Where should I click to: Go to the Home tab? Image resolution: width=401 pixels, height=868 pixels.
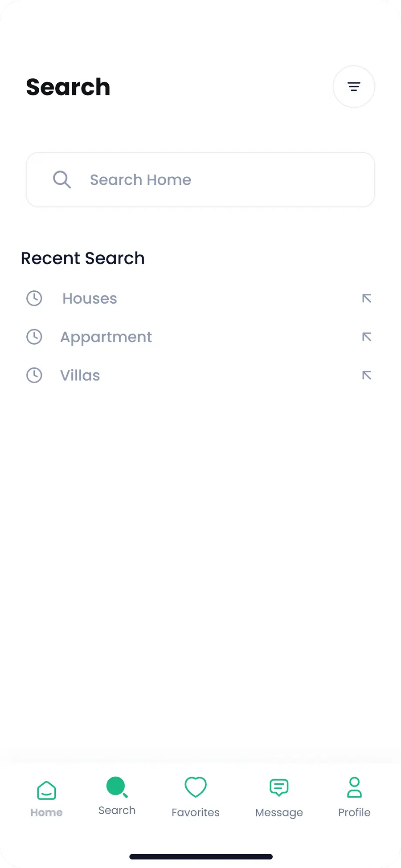(x=46, y=799)
